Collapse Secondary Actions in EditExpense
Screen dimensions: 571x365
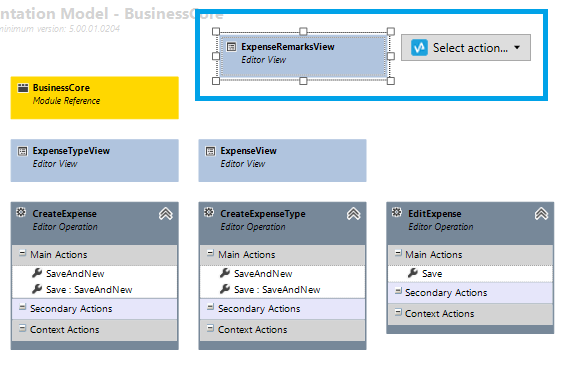coord(398,291)
